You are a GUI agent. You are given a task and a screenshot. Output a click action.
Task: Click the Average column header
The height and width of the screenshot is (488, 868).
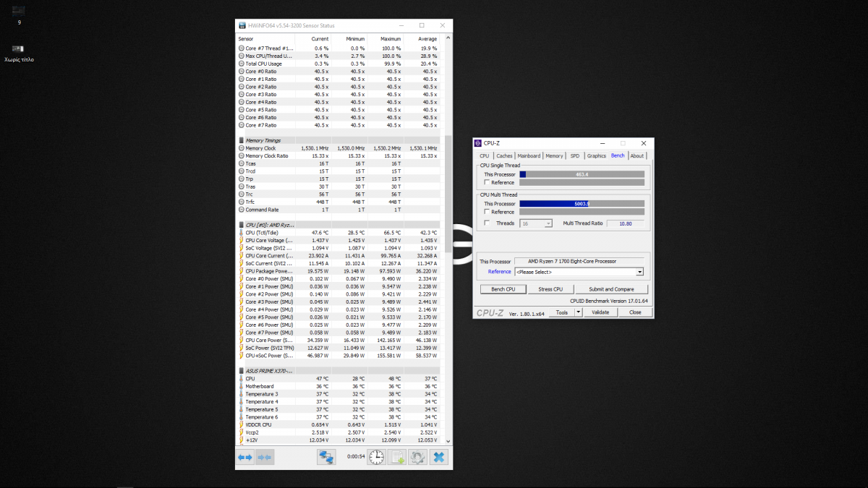pyautogui.click(x=427, y=39)
